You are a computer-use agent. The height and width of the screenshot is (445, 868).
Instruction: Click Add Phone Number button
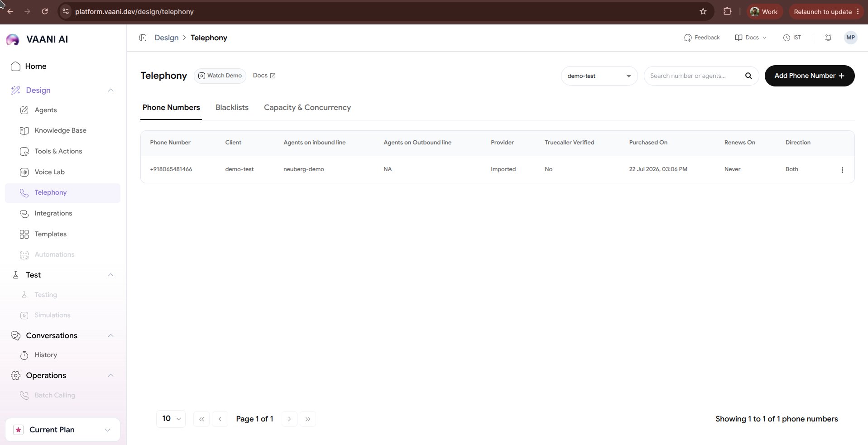tap(809, 76)
